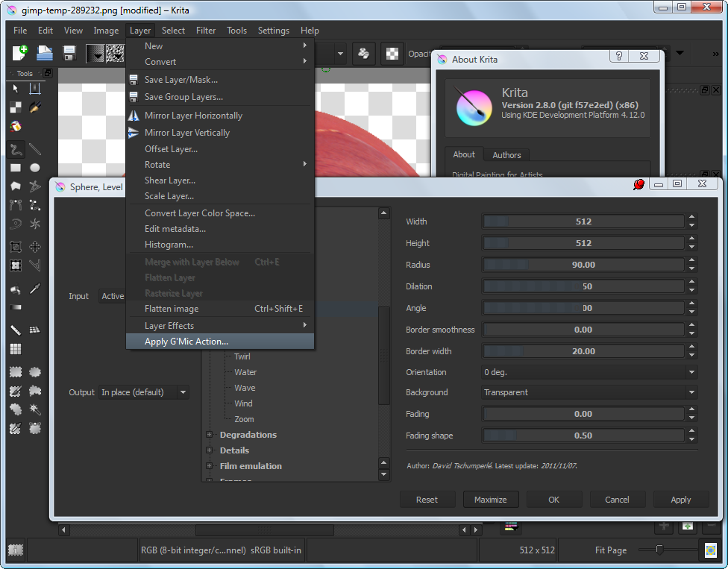Viewport: 728px width, 569px height.
Task: Open the Orientation dropdown showing 0 deg.
Action: [x=590, y=372]
